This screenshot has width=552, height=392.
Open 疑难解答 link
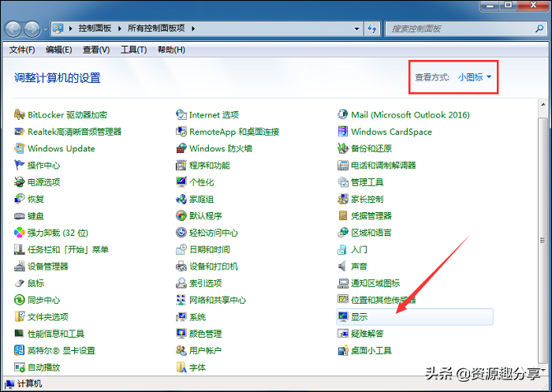point(367,334)
